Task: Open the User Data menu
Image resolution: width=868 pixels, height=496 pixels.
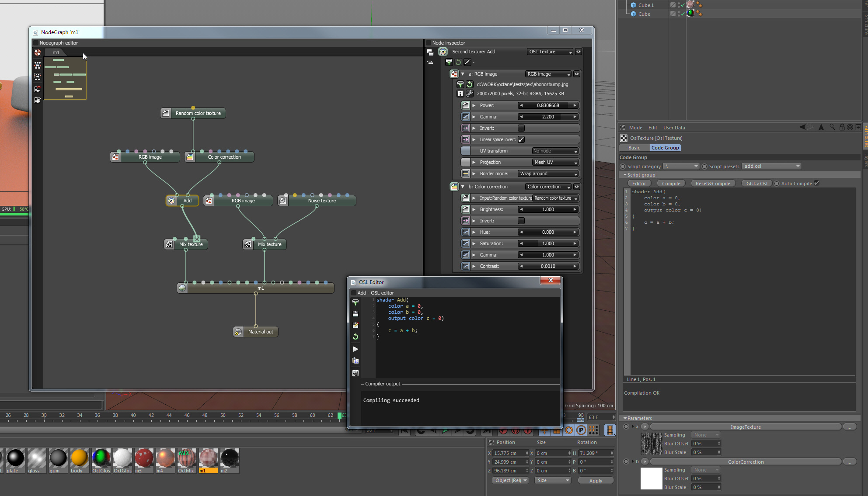Action: pyautogui.click(x=674, y=128)
